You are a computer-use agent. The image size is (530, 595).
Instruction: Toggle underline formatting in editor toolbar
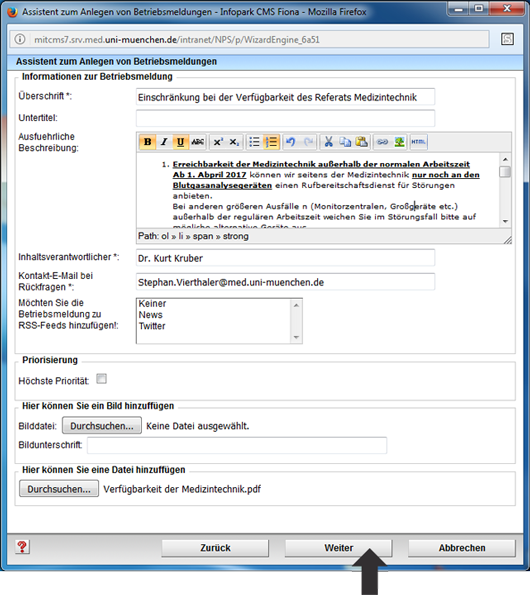coord(180,142)
